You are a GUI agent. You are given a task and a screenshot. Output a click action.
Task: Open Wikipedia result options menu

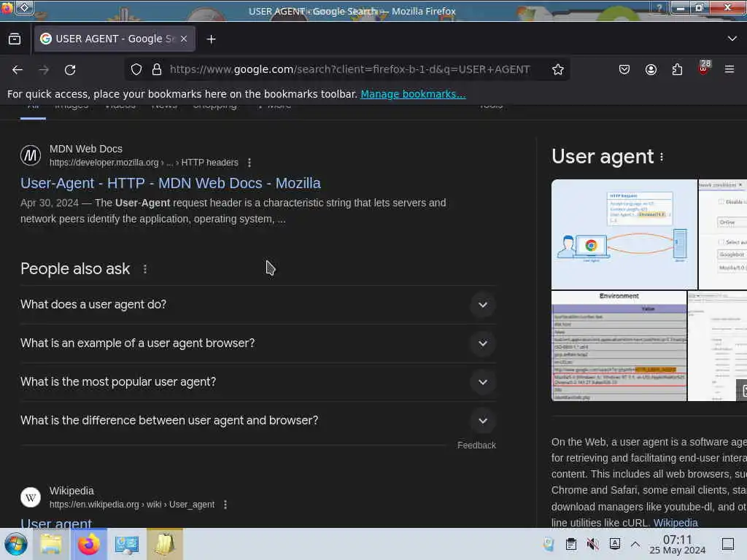225,505
